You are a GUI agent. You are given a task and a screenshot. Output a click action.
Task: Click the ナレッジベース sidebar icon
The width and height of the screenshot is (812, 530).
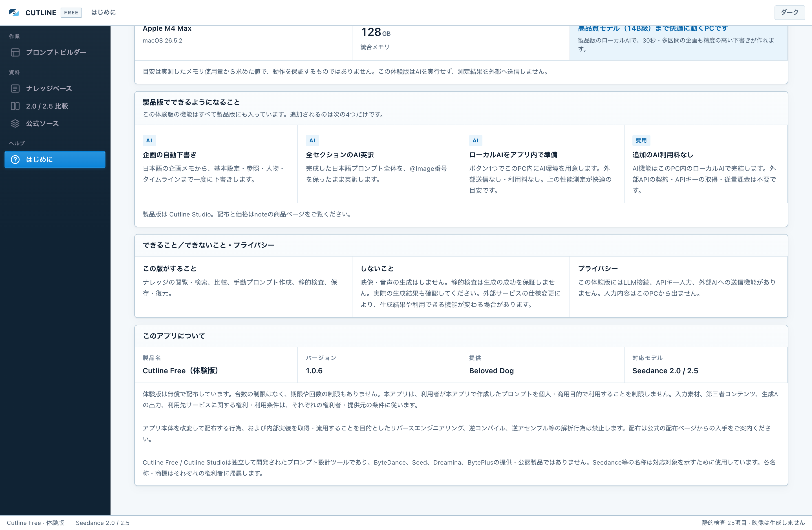(x=15, y=88)
